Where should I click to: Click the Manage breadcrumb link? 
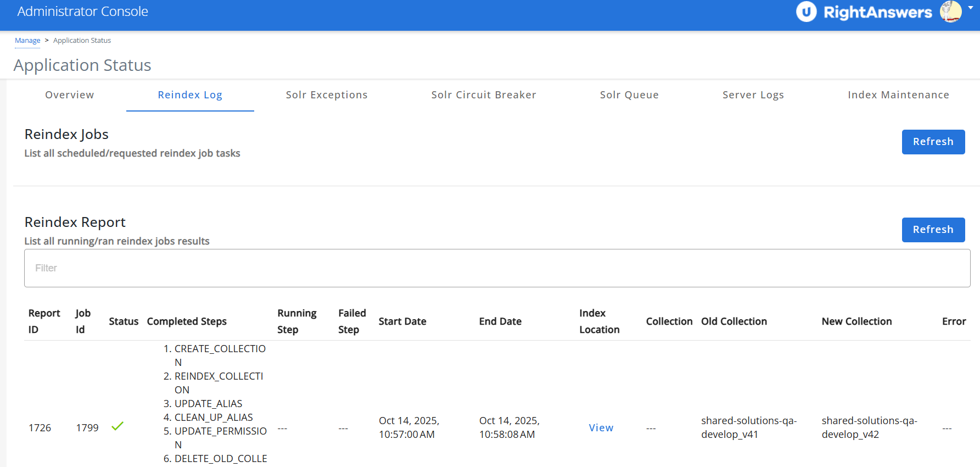(x=27, y=41)
